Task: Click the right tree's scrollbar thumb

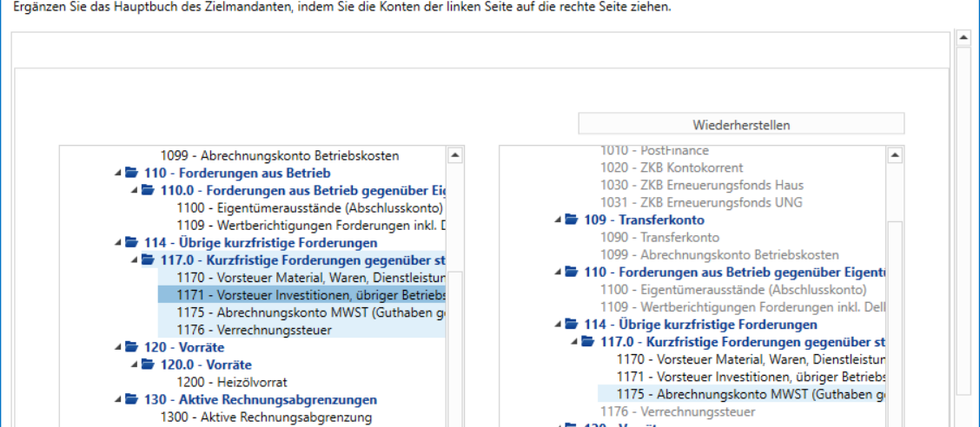Action: coord(895,324)
